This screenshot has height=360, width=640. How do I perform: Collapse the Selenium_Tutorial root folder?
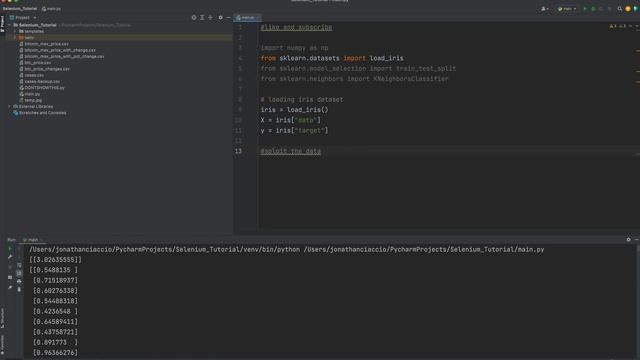click(x=10, y=25)
